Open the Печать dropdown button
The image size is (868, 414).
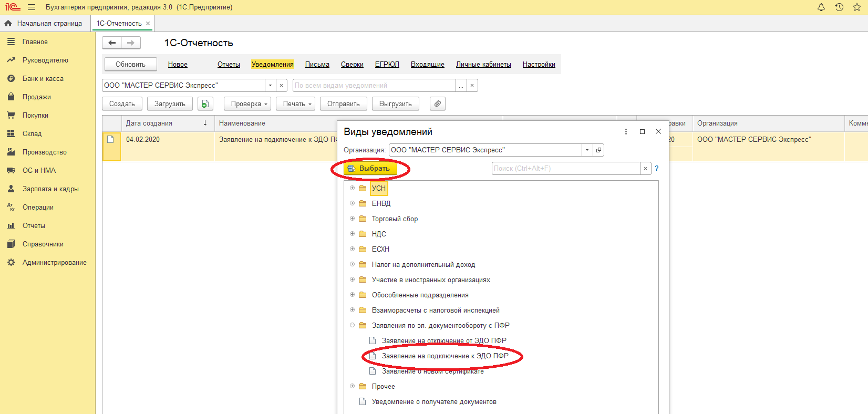[x=295, y=103]
